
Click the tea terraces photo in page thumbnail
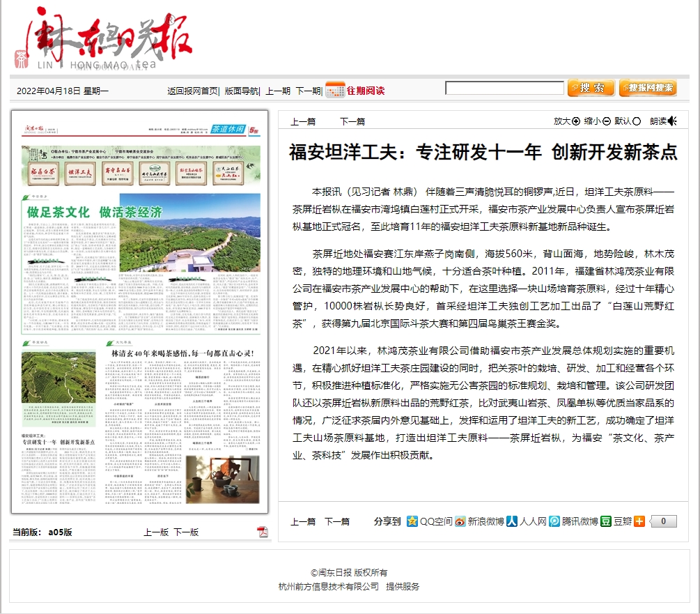[59, 377]
